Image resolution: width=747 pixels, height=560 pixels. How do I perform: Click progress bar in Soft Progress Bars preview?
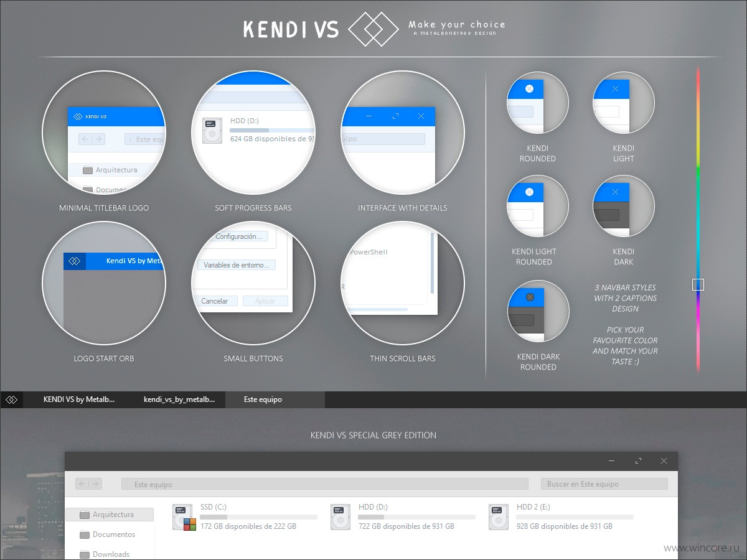(x=272, y=130)
